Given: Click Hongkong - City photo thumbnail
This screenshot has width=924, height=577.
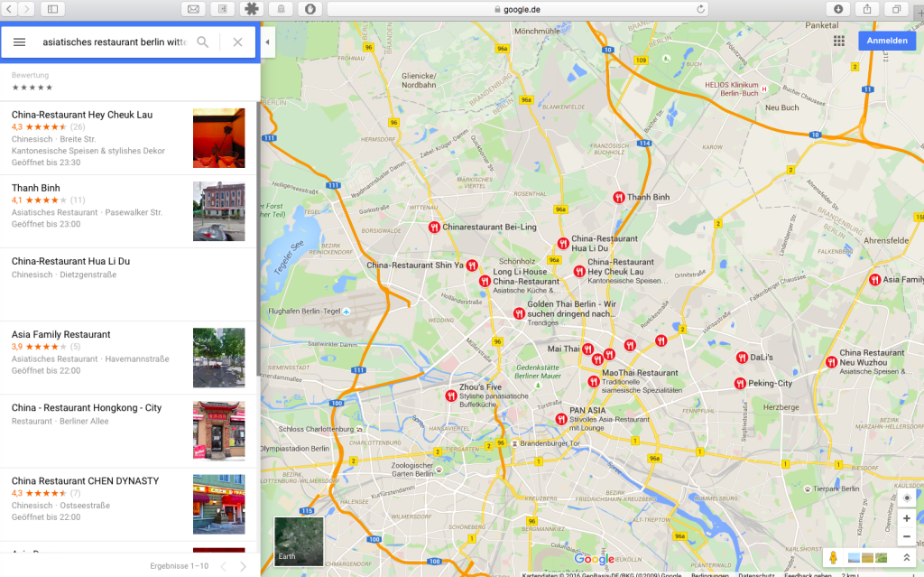Looking at the screenshot, I should coord(218,431).
